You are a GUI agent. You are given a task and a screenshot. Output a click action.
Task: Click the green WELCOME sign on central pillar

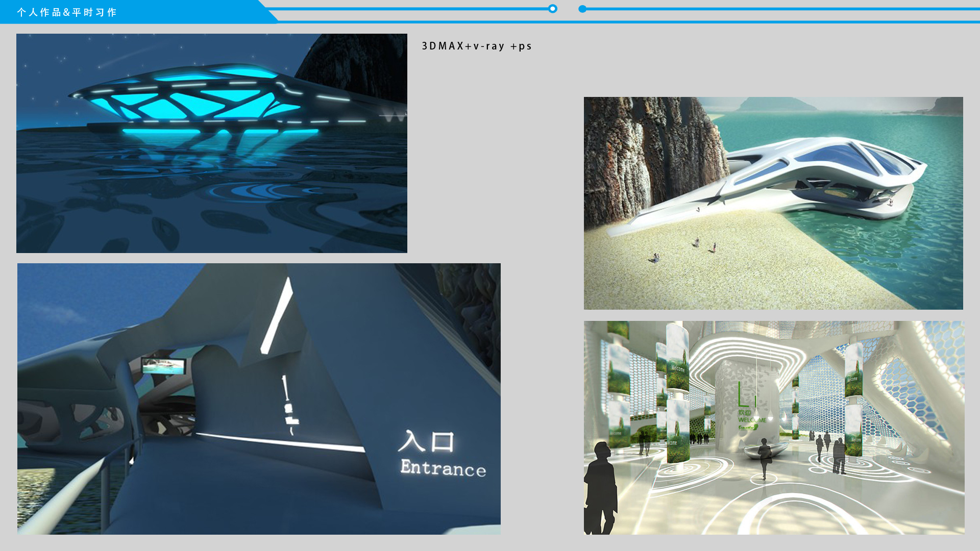click(751, 419)
